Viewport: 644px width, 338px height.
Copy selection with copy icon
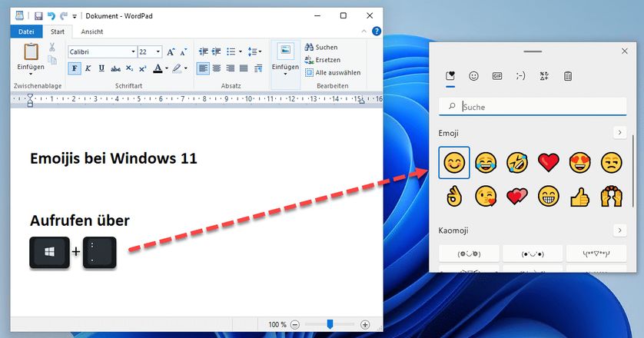[52, 61]
